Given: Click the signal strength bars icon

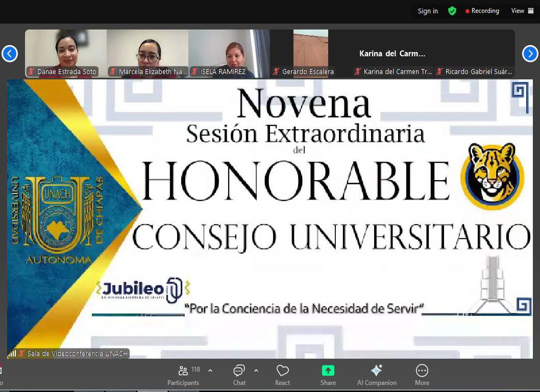Looking at the screenshot, I should 12,353.
